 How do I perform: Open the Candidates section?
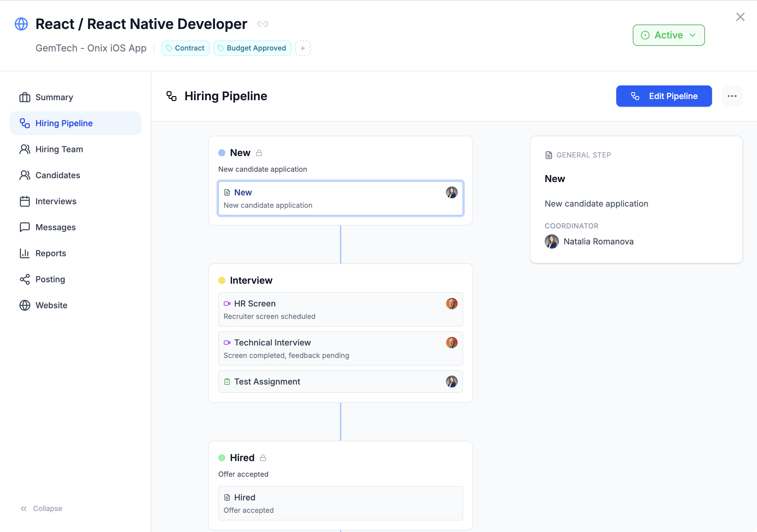point(58,175)
